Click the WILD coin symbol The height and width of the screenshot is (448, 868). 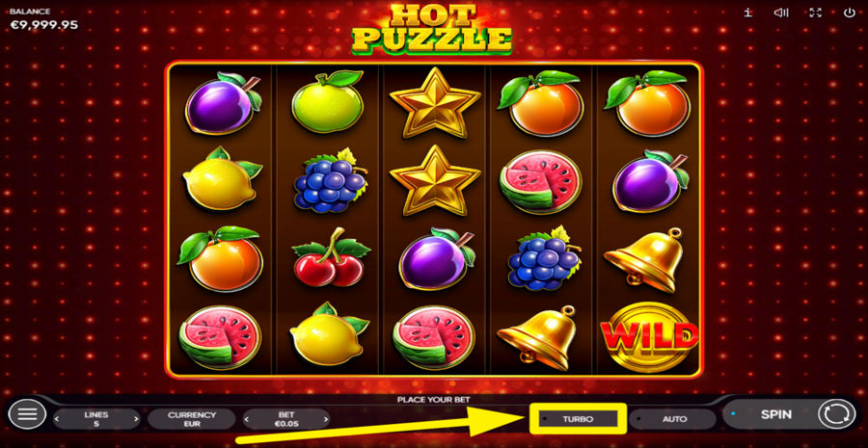coord(650,335)
